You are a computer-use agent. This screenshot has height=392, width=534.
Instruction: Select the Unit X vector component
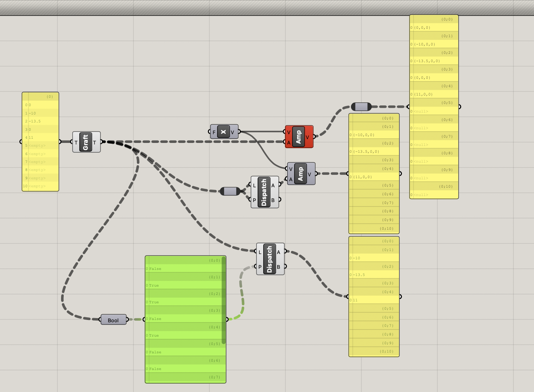point(224,132)
